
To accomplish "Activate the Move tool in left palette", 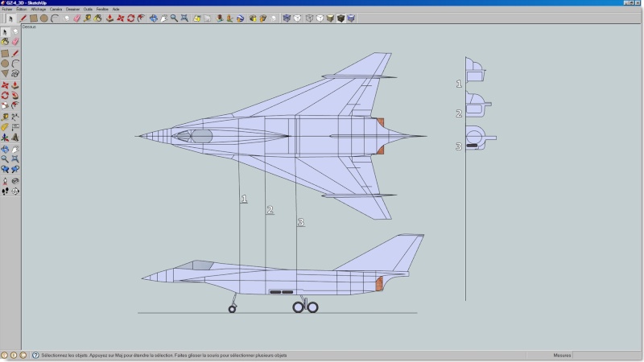I will click(x=5, y=85).
